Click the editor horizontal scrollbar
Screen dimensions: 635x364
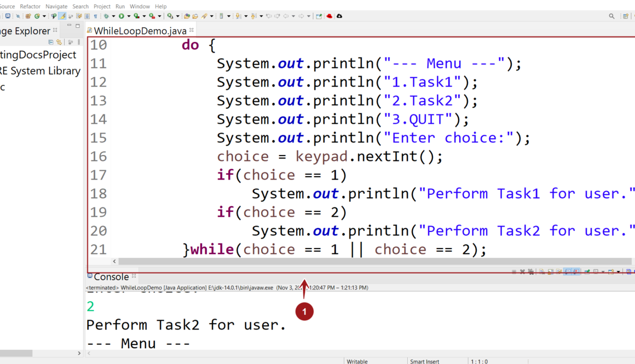[328, 262]
